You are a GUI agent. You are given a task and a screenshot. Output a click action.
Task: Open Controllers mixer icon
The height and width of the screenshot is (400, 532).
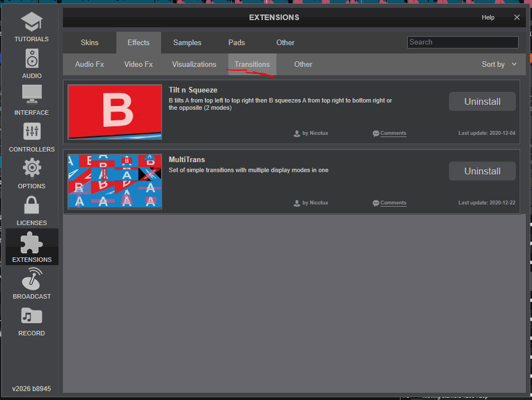tap(32, 132)
